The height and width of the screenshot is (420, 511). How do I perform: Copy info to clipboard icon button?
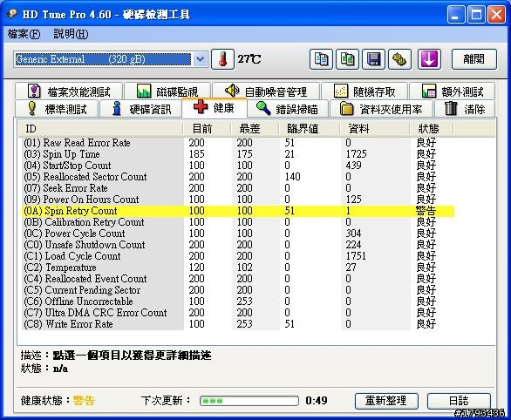pyautogui.click(x=321, y=59)
